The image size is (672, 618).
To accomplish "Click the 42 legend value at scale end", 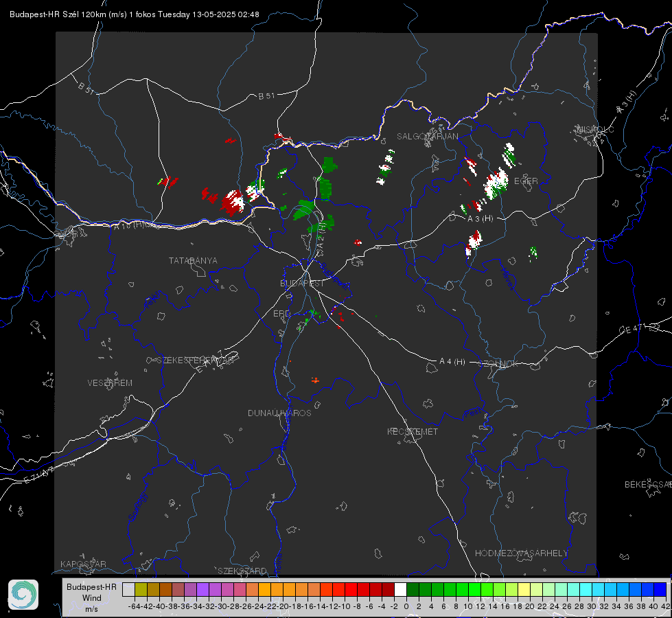I will [x=665, y=606].
